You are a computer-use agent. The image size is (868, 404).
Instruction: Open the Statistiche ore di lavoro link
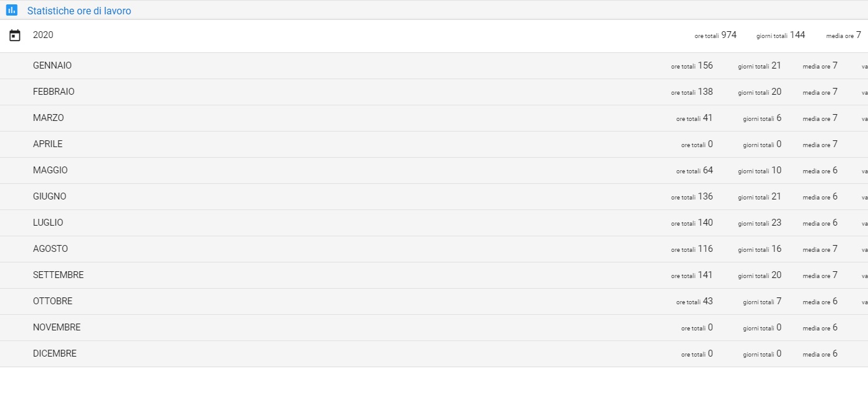point(79,11)
